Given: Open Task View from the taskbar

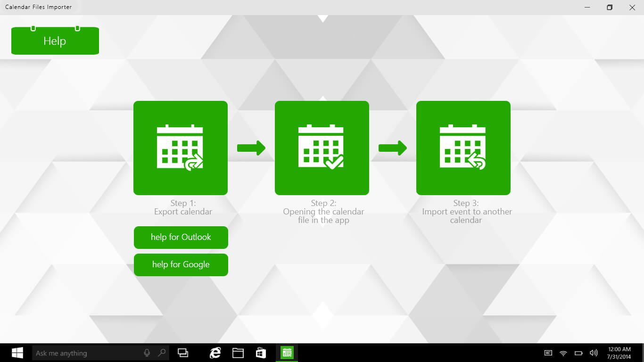Looking at the screenshot, I should coord(183,353).
